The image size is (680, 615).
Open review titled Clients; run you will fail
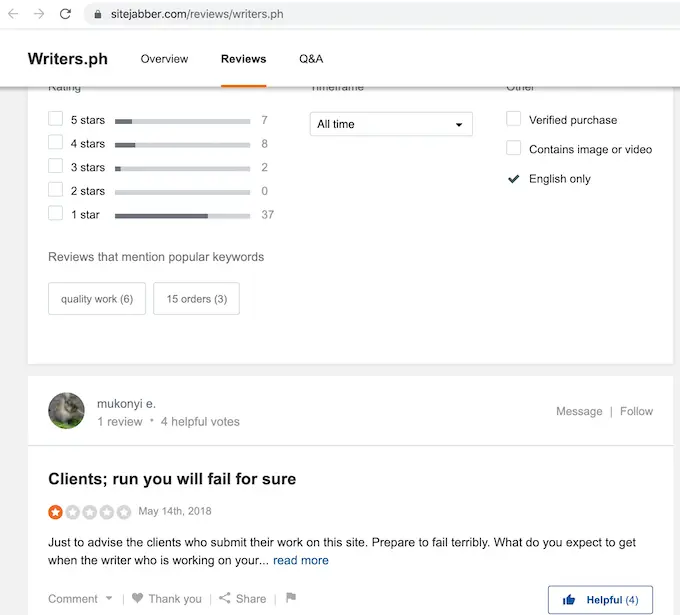[172, 479]
